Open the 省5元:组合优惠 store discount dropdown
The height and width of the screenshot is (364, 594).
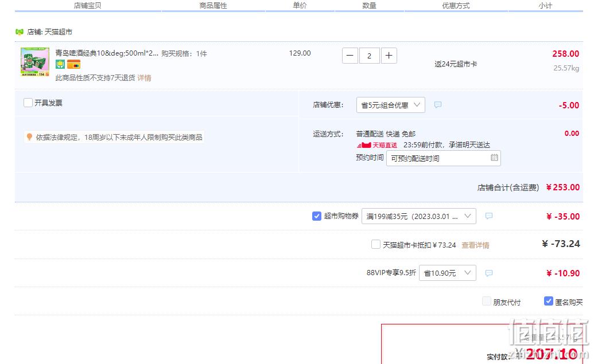(391, 105)
